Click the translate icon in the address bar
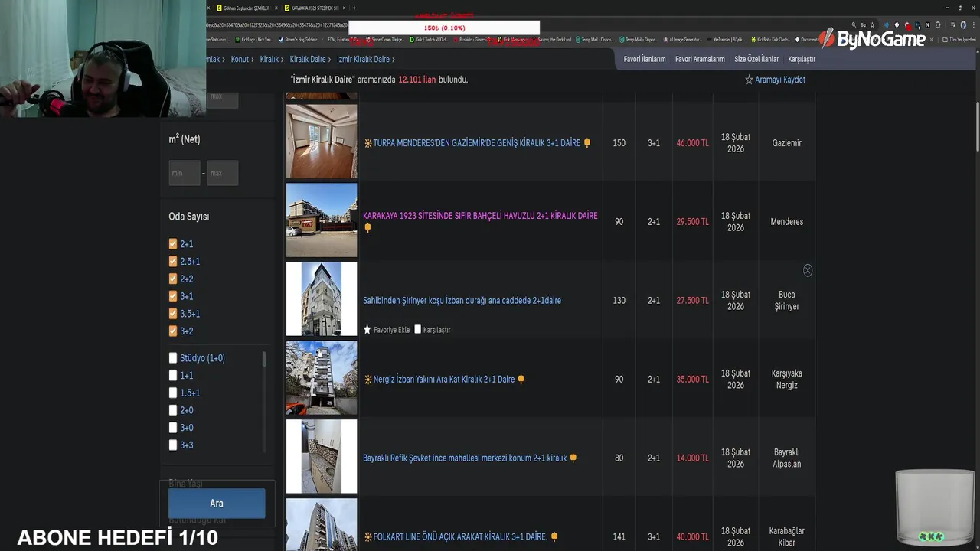Image resolution: width=980 pixels, height=551 pixels. (x=862, y=25)
